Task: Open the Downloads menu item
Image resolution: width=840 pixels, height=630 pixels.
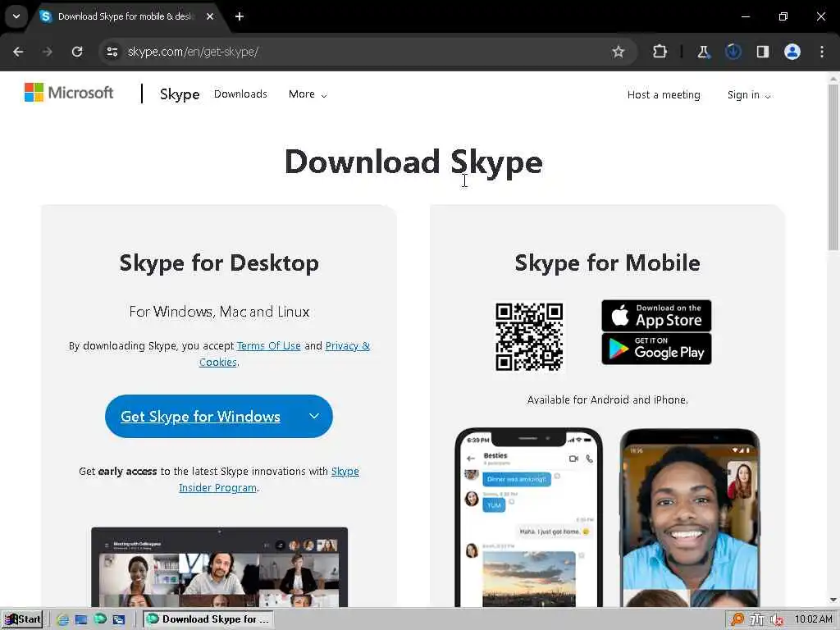Action: [x=240, y=94]
